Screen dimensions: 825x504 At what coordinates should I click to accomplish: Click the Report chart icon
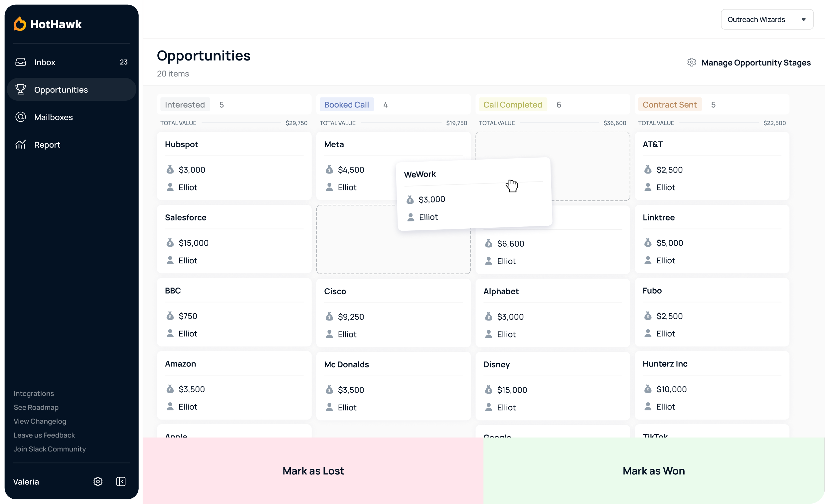(20, 145)
